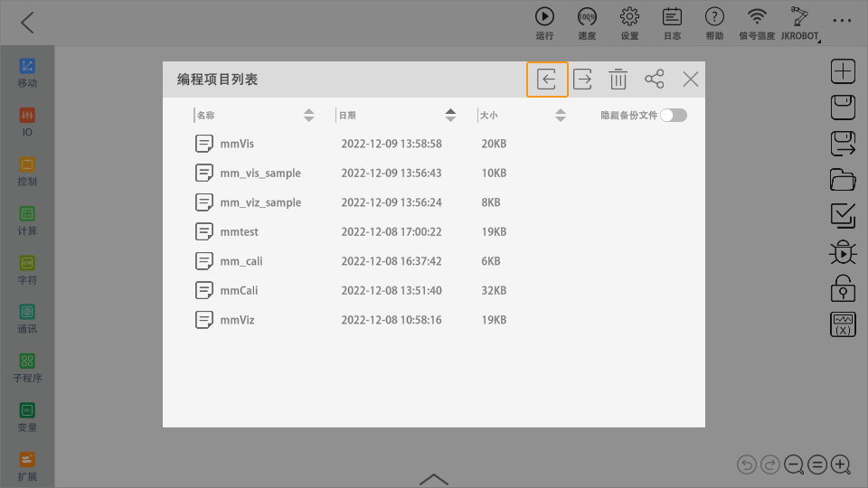Click the zoom out magnifier
The width and height of the screenshot is (868, 488).
click(x=794, y=465)
